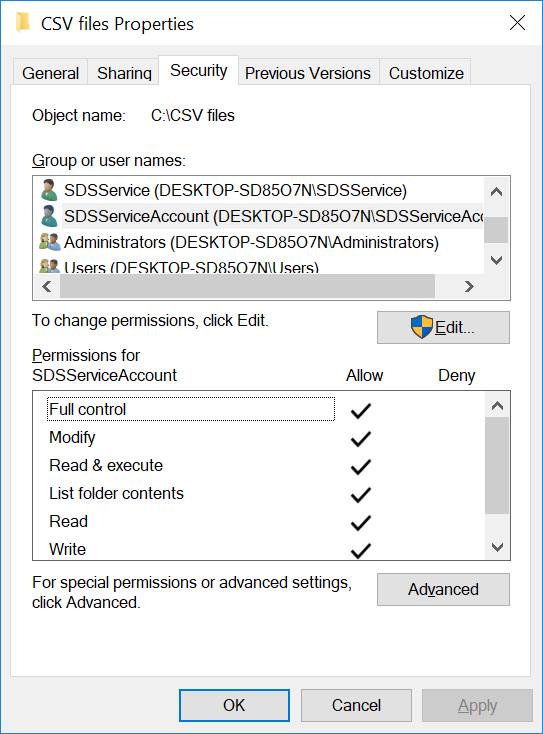Click left arrow of horizontal scrollbar
Image resolution: width=543 pixels, height=734 pixels.
click(47, 286)
